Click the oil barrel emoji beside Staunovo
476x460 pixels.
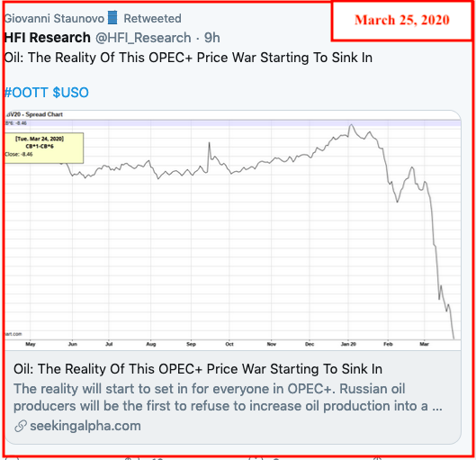pyautogui.click(x=112, y=18)
